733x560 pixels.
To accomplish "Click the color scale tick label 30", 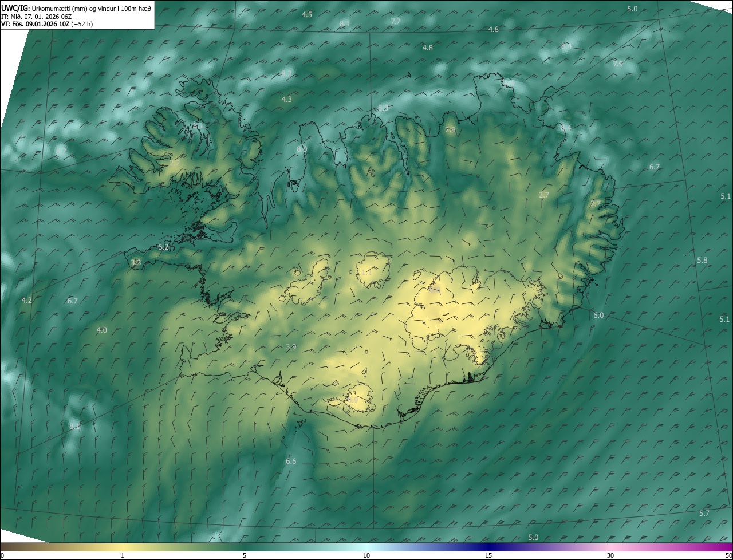I will (610, 555).
